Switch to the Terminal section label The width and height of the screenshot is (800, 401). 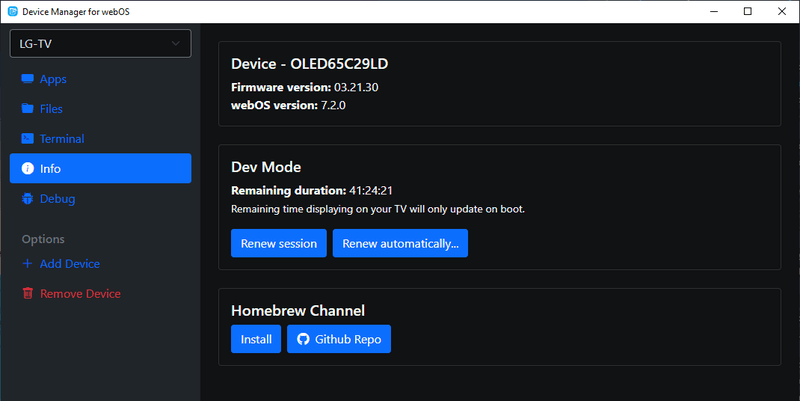(x=62, y=139)
